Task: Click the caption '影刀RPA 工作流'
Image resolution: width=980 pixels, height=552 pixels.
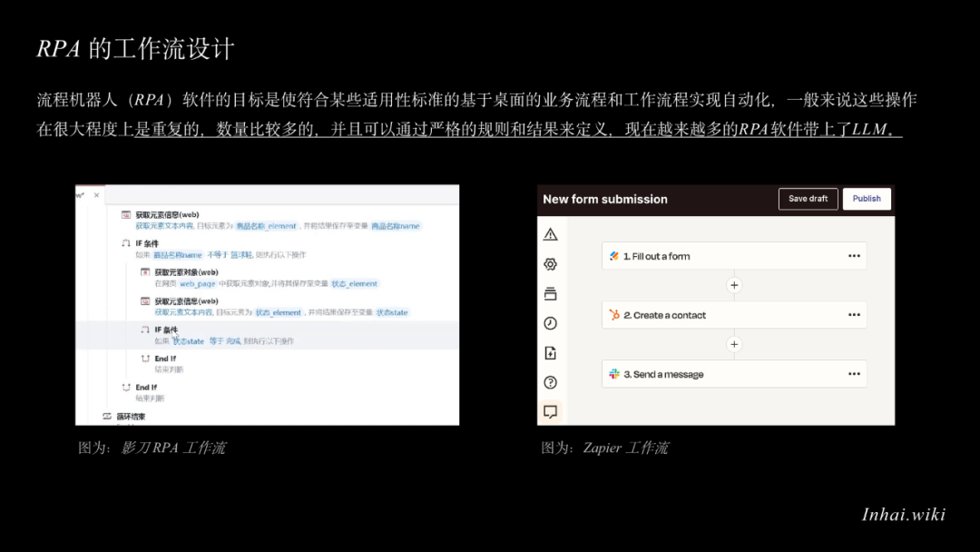Action: 173,448
